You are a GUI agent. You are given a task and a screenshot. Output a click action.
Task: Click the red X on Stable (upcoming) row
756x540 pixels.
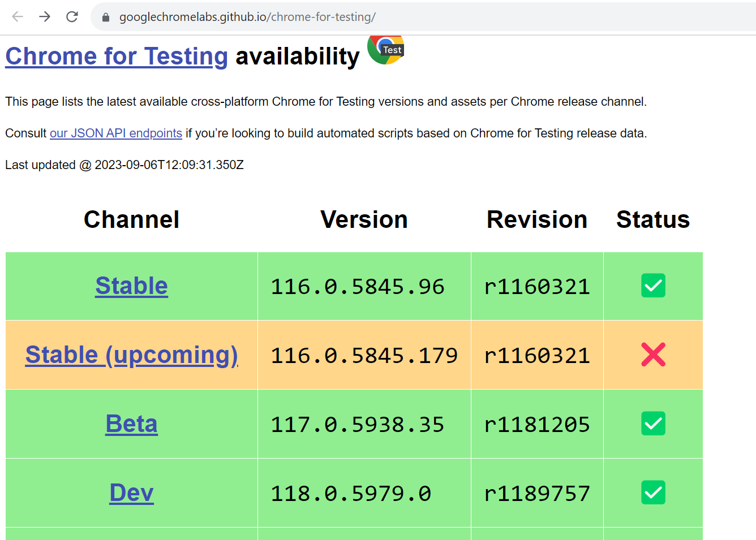point(653,355)
